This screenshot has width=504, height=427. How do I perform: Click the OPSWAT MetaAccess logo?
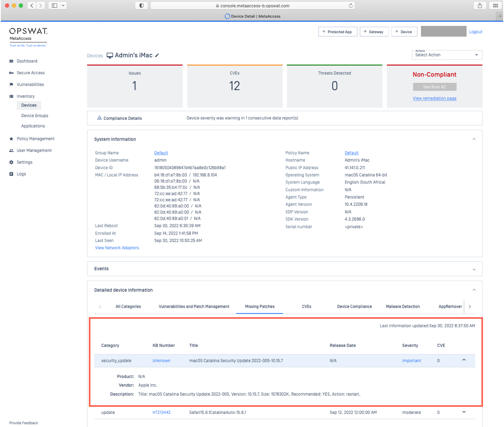tap(28, 37)
